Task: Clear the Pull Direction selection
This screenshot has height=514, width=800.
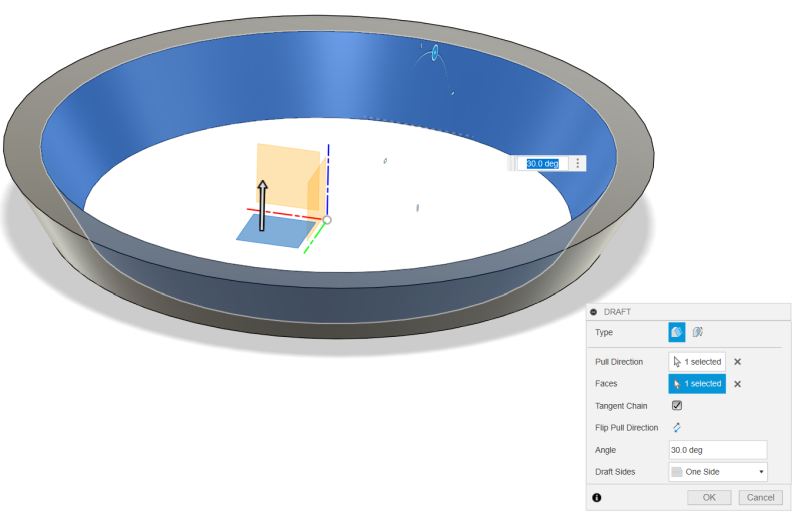Action: pos(737,362)
